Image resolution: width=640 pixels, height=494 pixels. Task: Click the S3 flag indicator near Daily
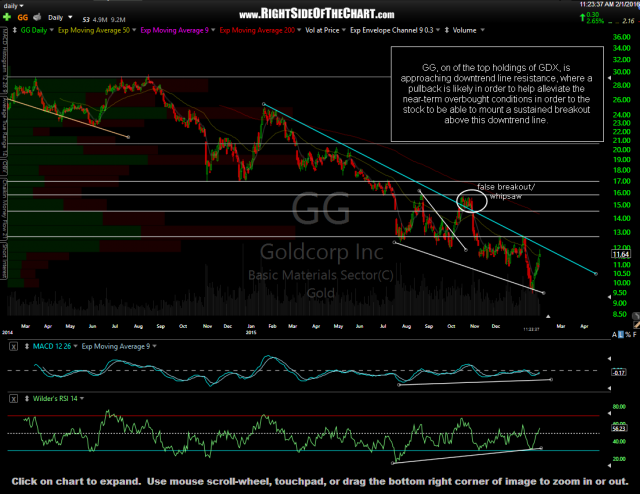coord(86,19)
